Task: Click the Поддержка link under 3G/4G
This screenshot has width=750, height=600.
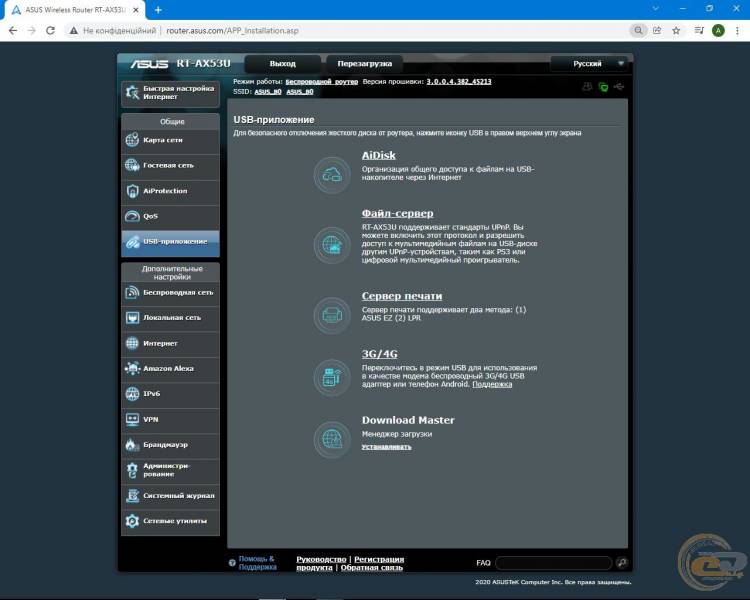Action: click(x=492, y=384)
